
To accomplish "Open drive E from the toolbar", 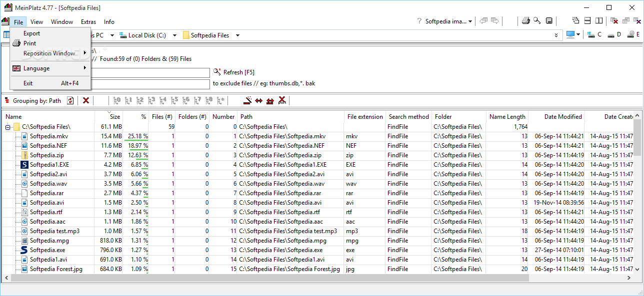I will [633, 34].
